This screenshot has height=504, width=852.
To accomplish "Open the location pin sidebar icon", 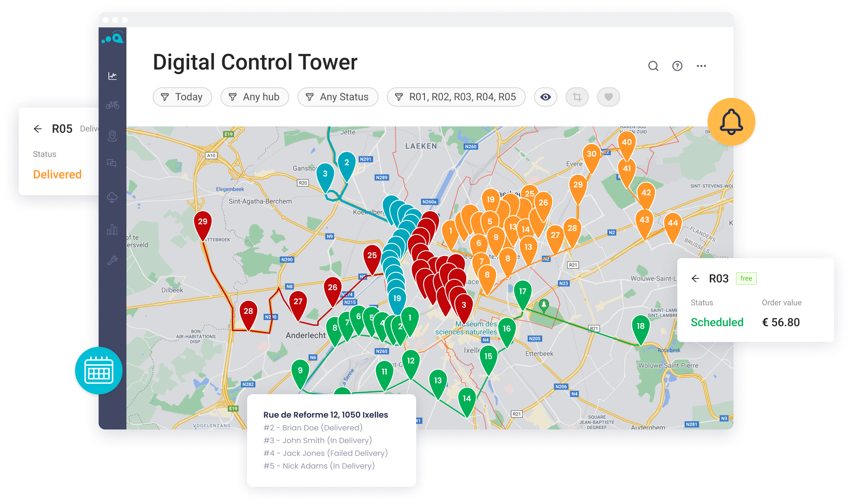I will click(112, 136).
